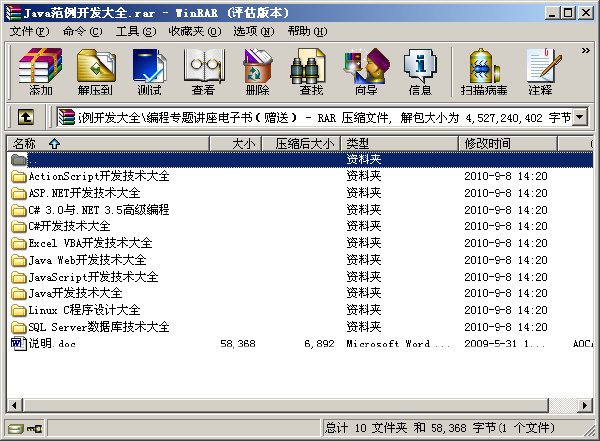Viewport: 600px width, 441px height.
Task: Select Linux C程序设计大全 folder
Action: 84,310
